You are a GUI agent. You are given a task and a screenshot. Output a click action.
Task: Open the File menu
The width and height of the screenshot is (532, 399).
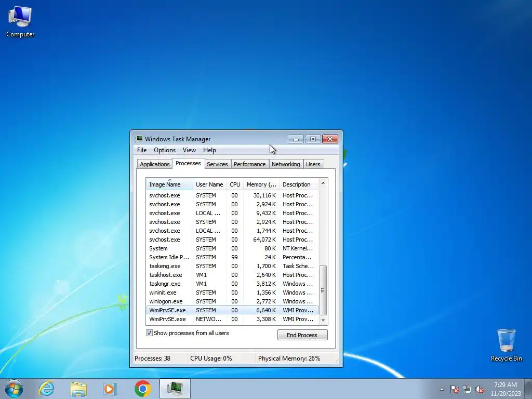coord(142,150)
